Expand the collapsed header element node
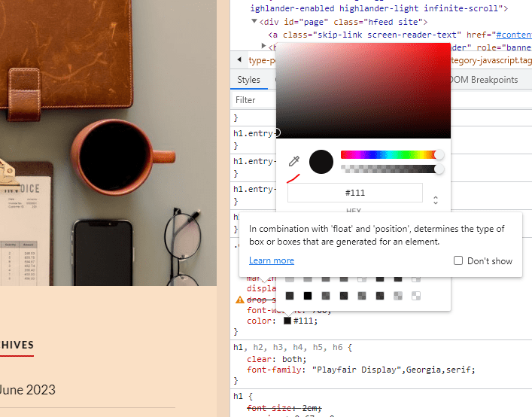532x417 pixels. (x=262, y=47)
